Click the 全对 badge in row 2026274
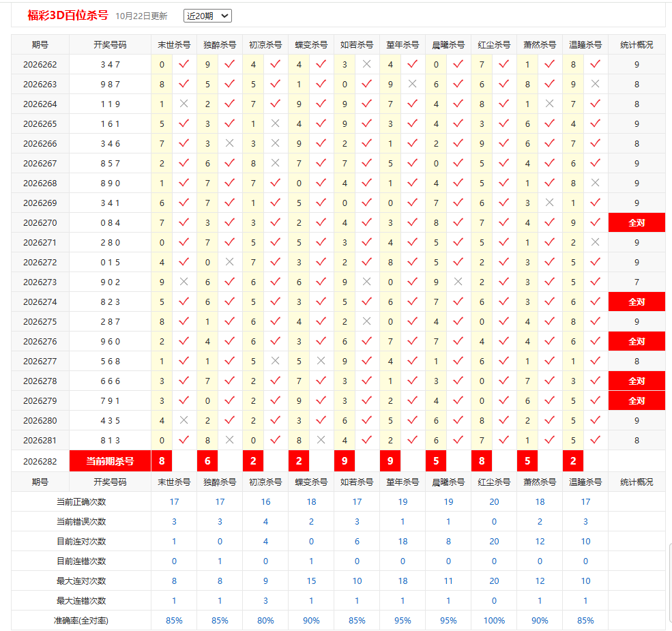The height and width of the screenshot is (631, 672). pos(637,302)
